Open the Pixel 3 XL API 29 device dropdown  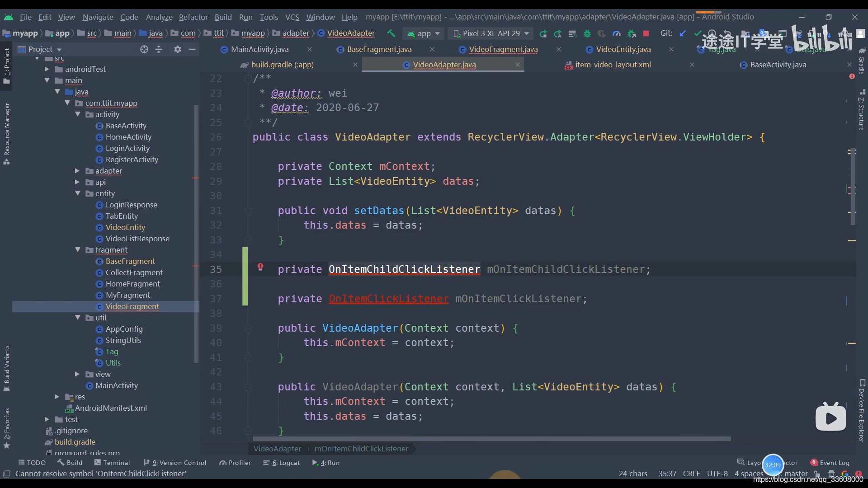click(x=491, y=33)
